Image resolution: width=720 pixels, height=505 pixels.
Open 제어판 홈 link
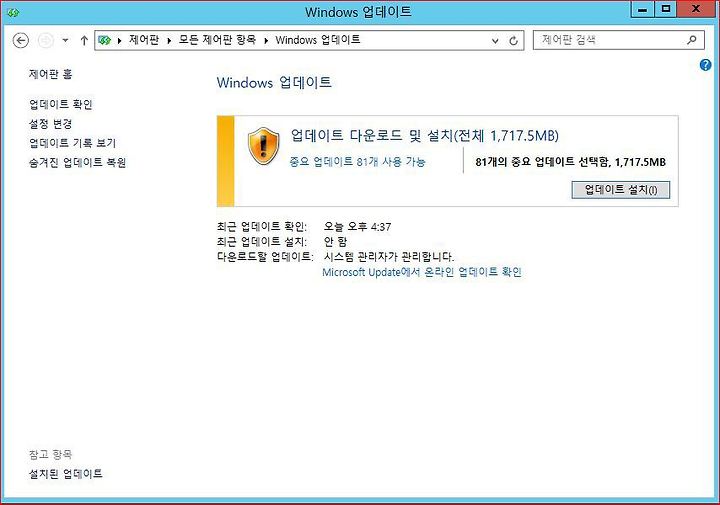click(51, 74)
